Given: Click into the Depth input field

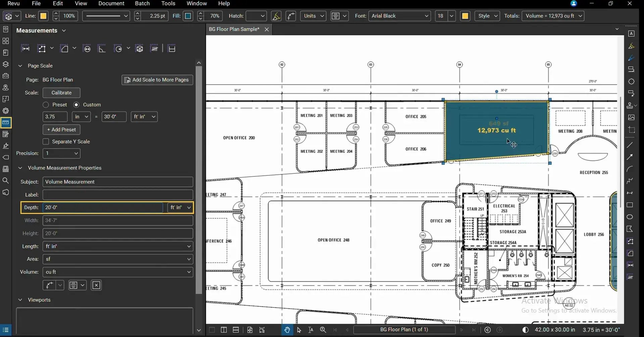Looking at the screenshot, I should (x=103, y=208).
